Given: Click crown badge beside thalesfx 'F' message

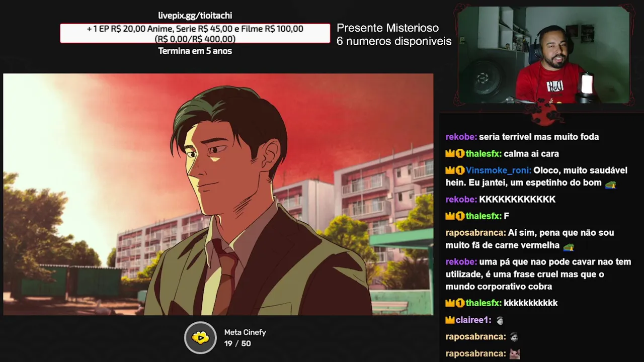Looking at the screenshot, I should tap(450, 216).
